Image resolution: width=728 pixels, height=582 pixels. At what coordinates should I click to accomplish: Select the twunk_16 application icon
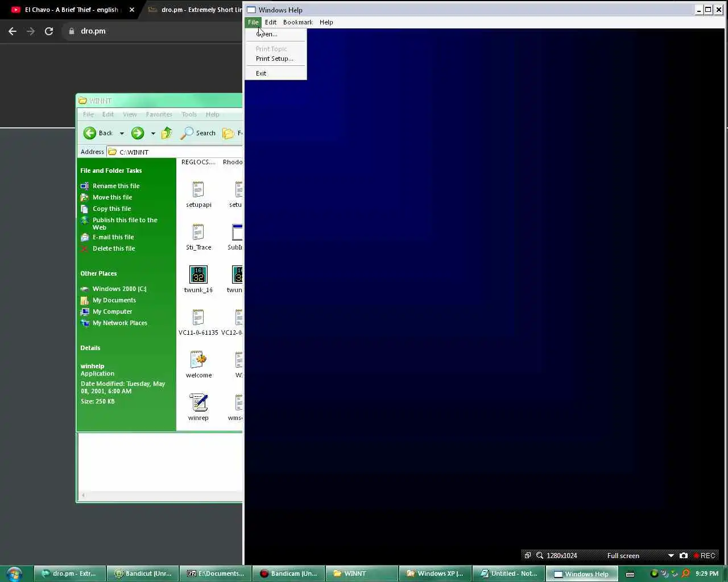[198, 275]
